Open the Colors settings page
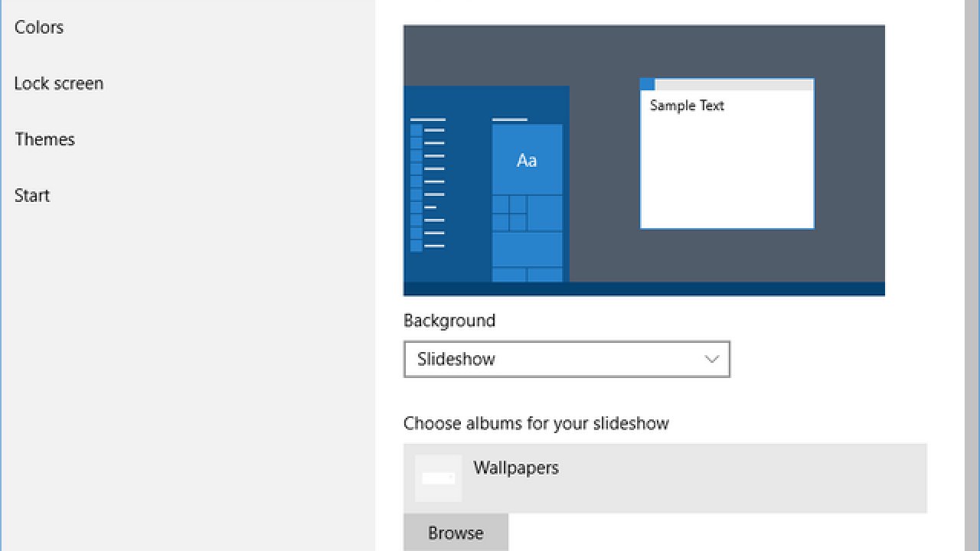 pos(39,28)
